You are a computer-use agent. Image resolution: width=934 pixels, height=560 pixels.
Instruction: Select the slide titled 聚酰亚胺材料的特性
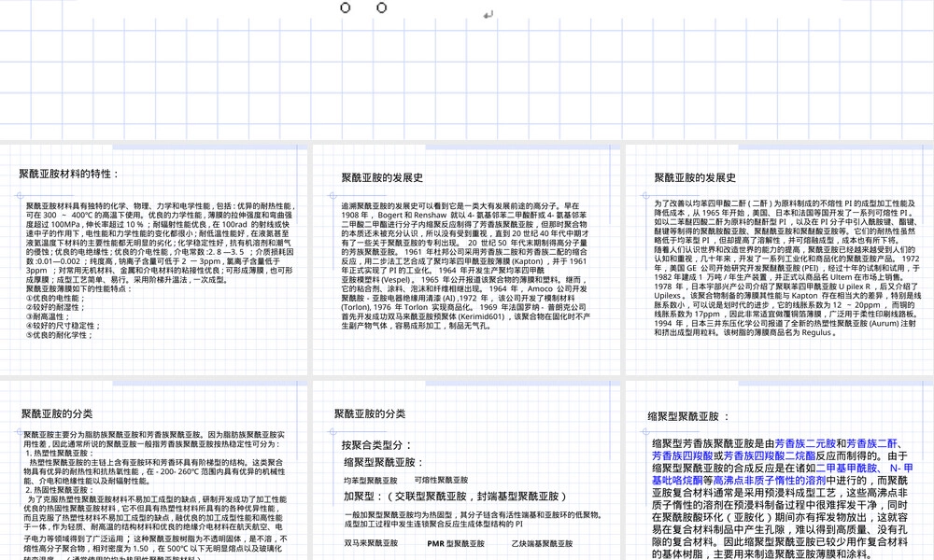click(x=154, y=259)
